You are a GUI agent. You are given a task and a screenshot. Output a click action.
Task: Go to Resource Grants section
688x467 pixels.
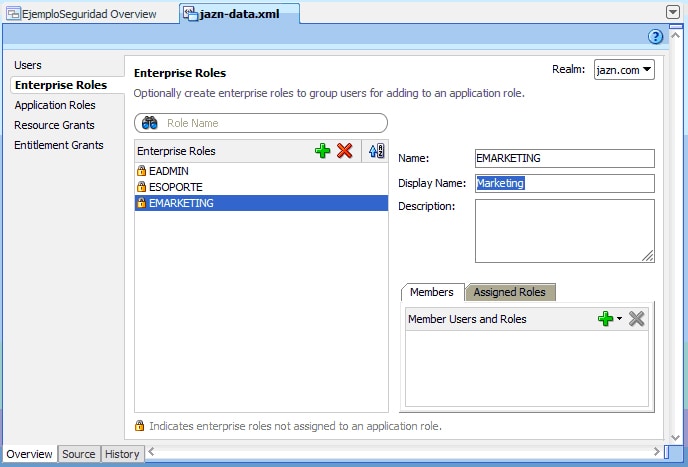click(54, 125)
